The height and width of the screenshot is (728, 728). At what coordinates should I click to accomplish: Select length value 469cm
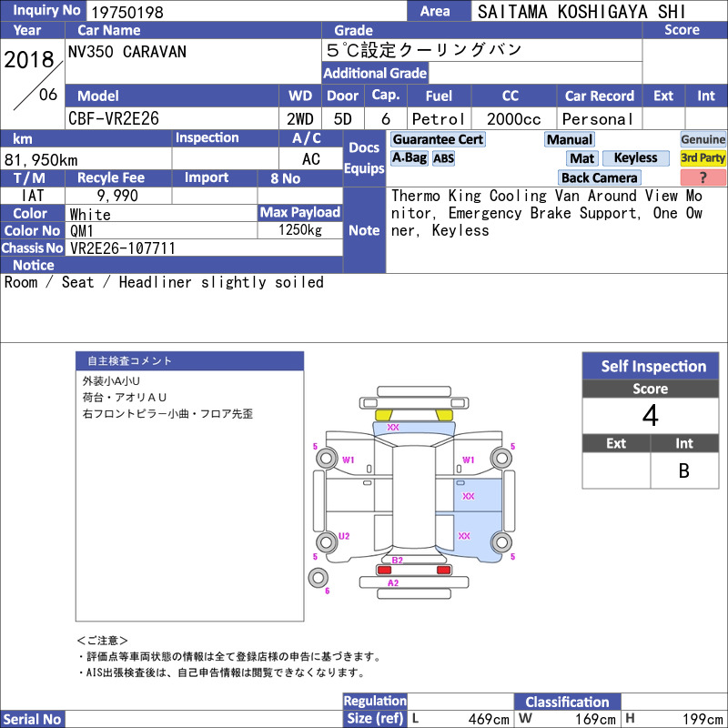point(489,719)
